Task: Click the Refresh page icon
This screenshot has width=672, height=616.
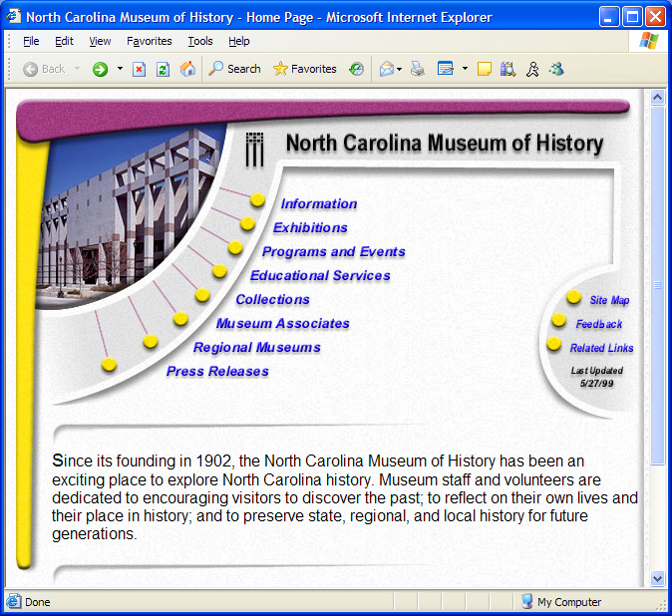Action: point(163,69)
